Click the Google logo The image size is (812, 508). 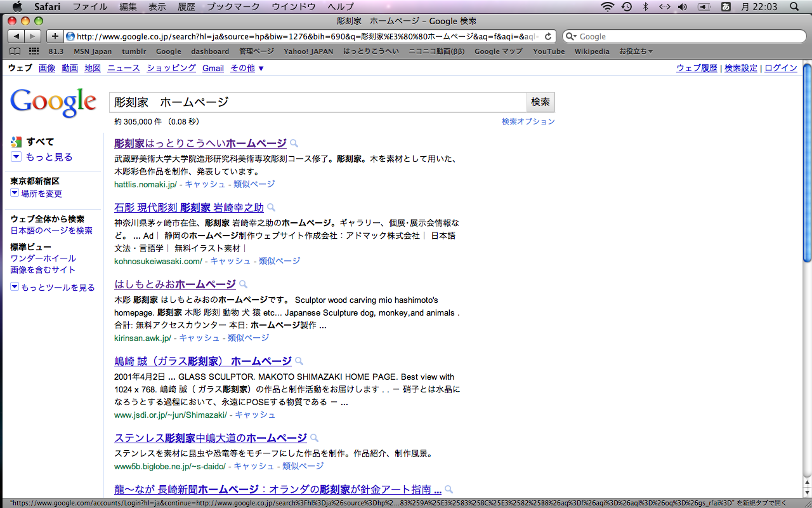click(53, 103)
